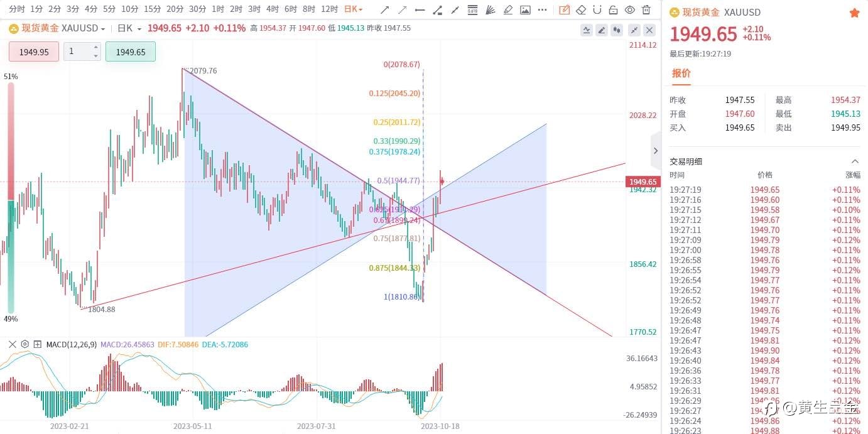Viewport: 868px width, 434px height.
Task: Click the 19:27:19 trade detail row
Action: point(764,190)
